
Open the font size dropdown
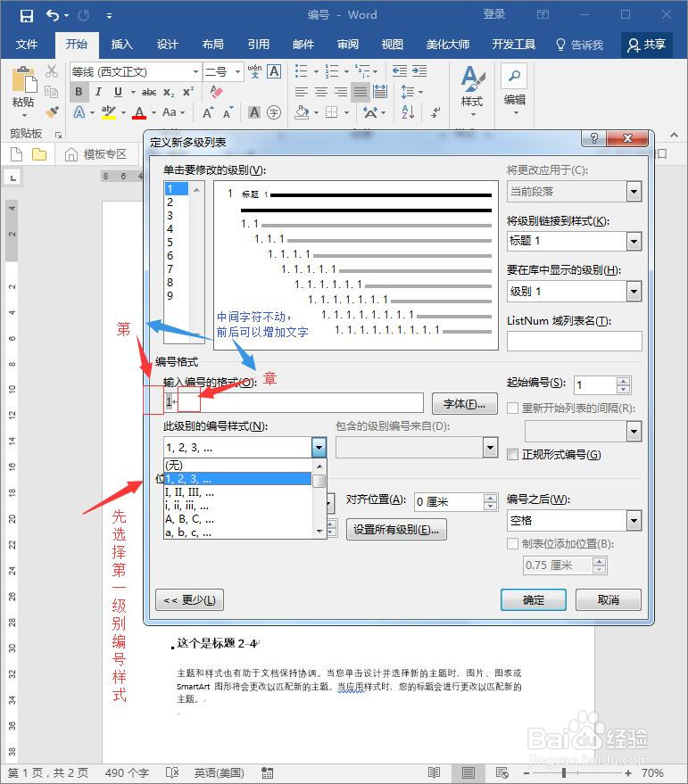237,72
